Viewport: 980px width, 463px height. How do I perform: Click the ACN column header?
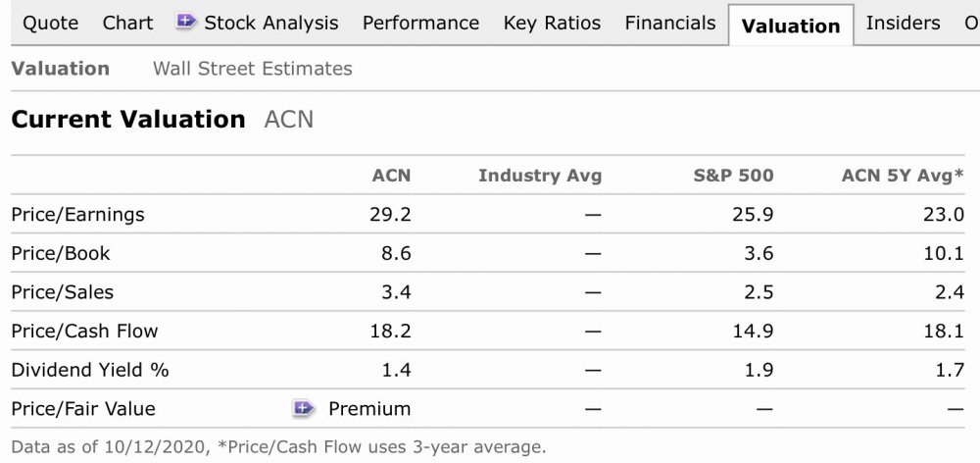point(391,176)
